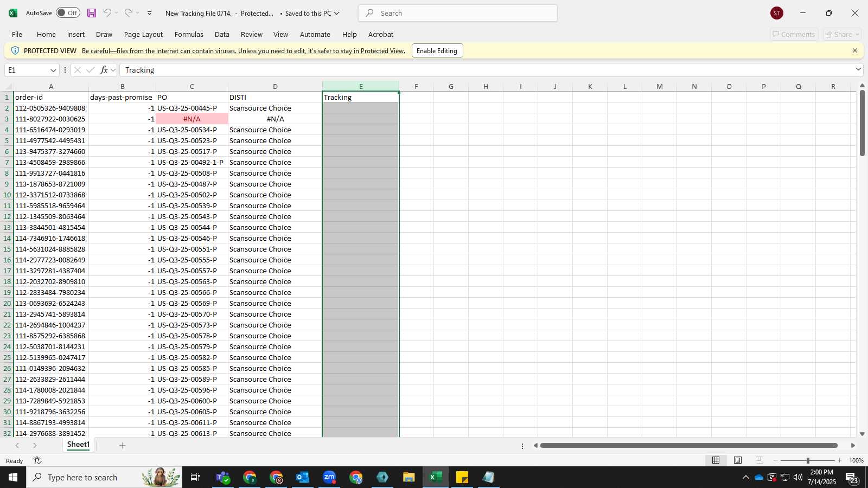Screen dimensions: 868x488
Task: Switch to Page Layout view icon
Action: tap(738, 460)
